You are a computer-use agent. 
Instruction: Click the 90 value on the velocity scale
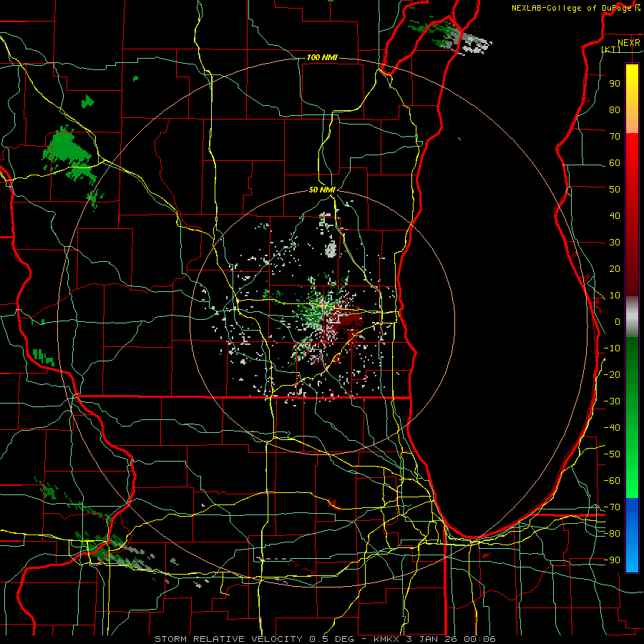[x=615, y=84]
